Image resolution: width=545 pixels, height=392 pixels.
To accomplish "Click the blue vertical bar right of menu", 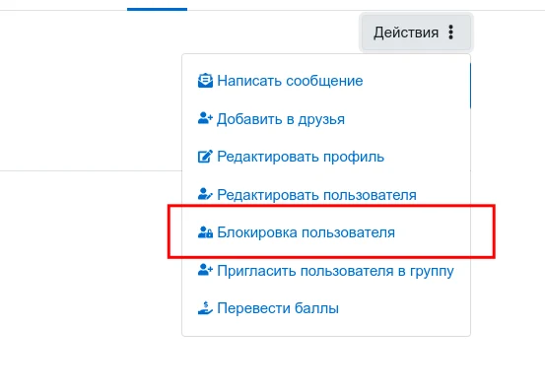I will 470,86.
